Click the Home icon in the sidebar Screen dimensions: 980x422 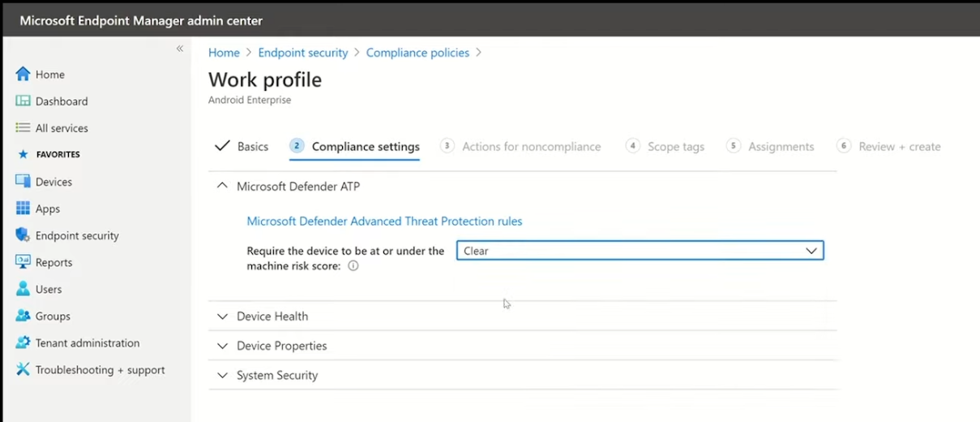click(x=23, y=74)
